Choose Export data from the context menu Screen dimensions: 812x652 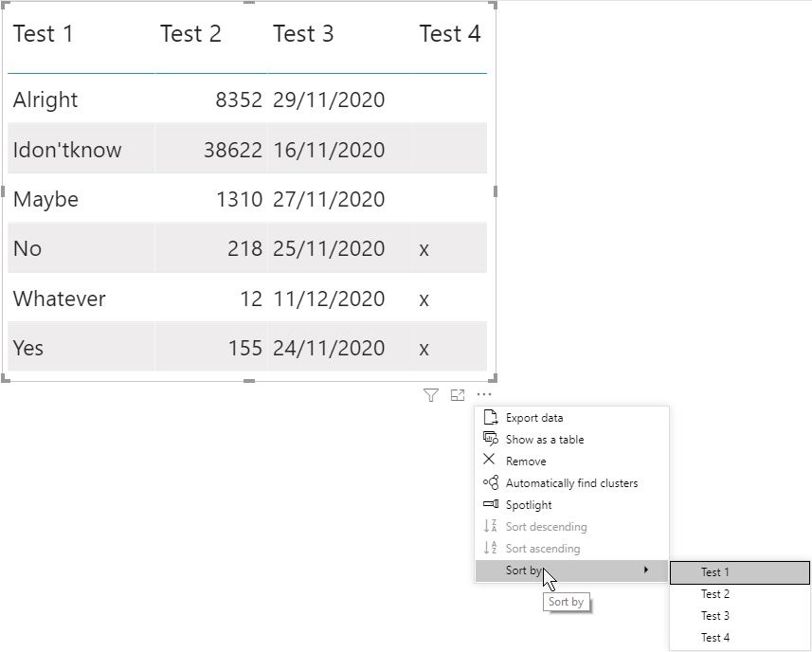point(571,417)
